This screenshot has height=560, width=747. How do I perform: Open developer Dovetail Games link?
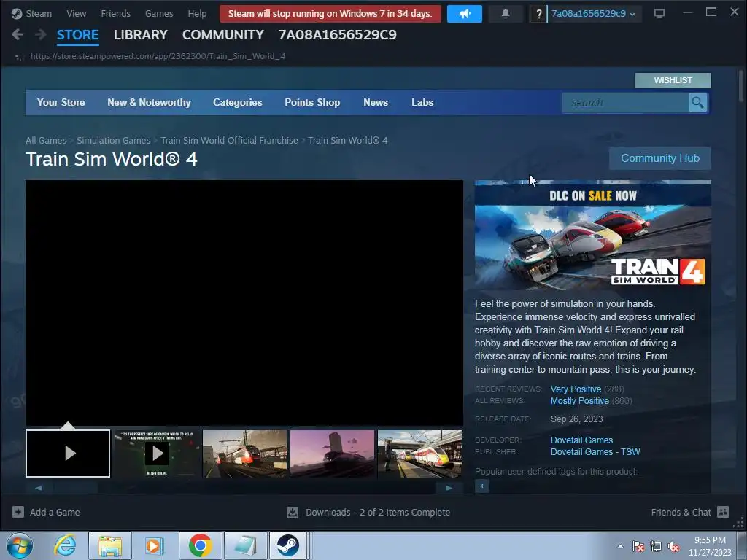pyautogui.click(x=581, y=440)
